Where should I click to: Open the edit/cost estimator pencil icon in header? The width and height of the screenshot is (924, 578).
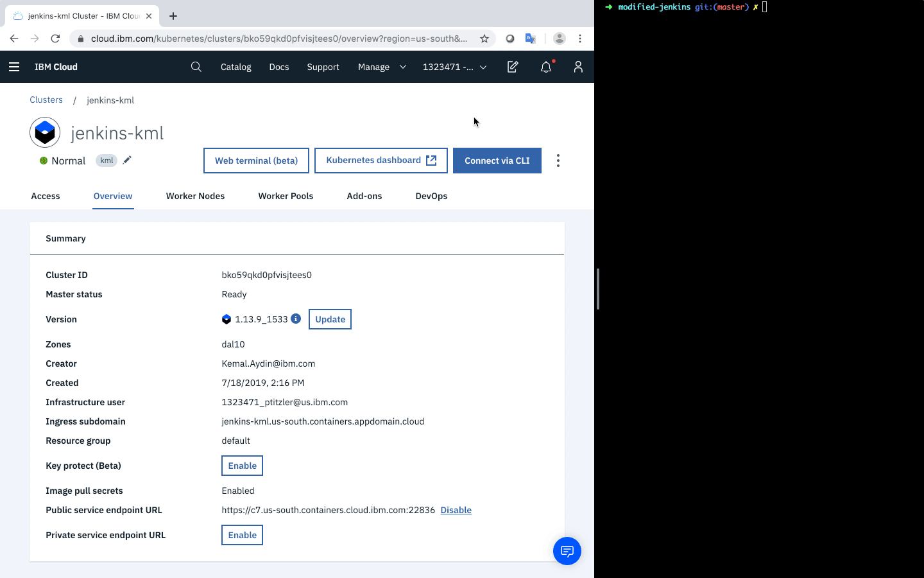click(x=513, y=67)
